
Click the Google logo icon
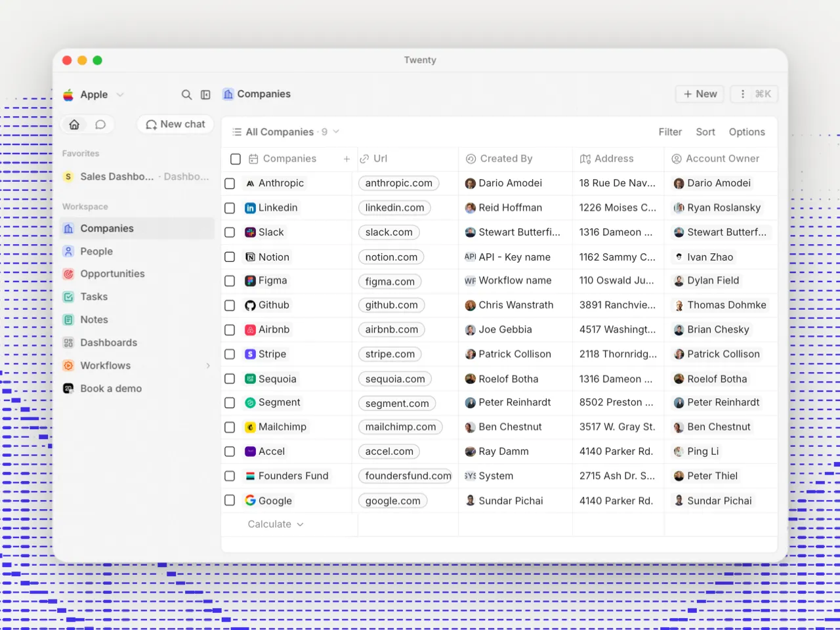[250, 500]
